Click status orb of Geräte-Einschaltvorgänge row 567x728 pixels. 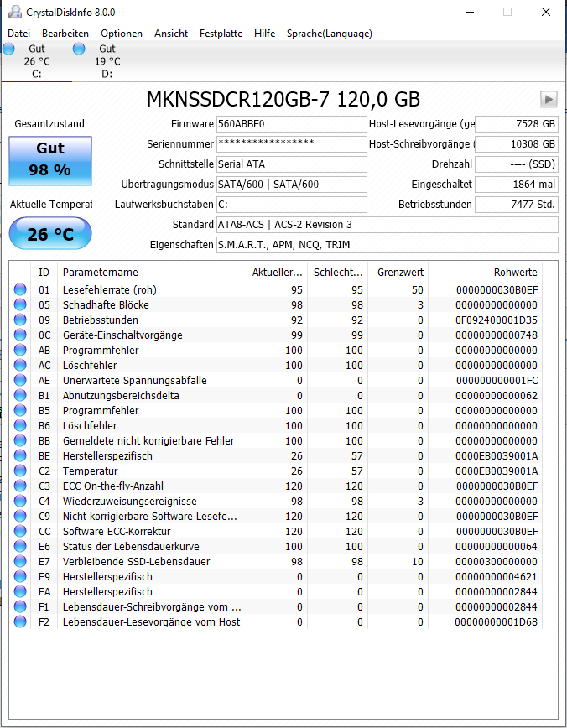pyautogui.click(x=20, y=335)
